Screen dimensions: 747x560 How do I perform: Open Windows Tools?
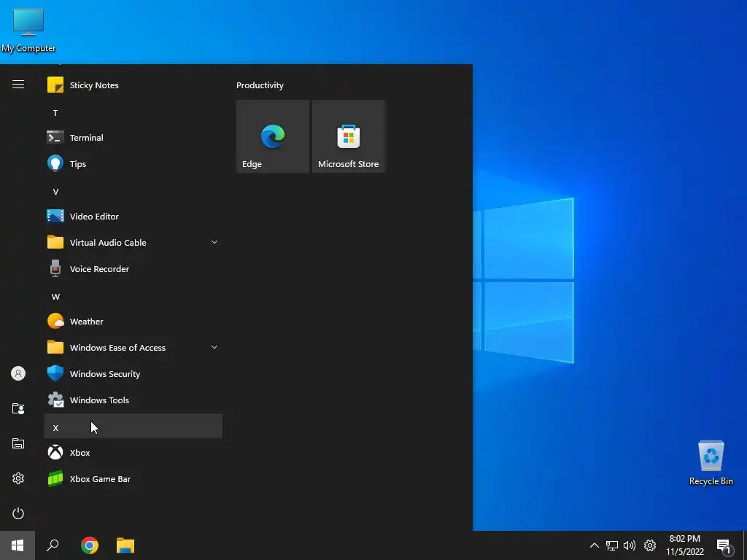tap(133, 400)
